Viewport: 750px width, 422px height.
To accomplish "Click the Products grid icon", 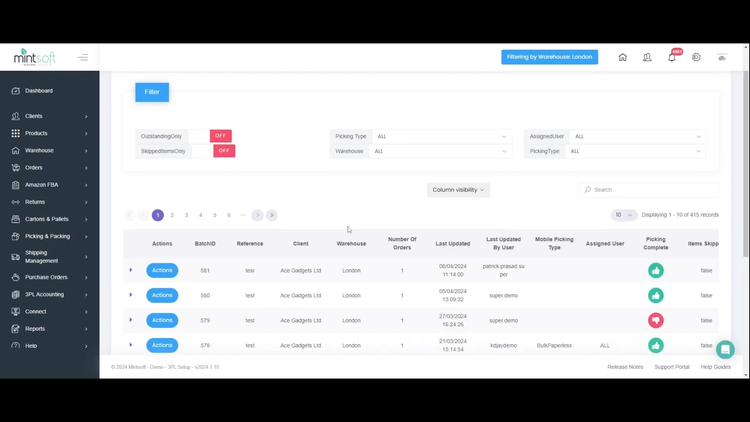I will [x=15, y=133].
